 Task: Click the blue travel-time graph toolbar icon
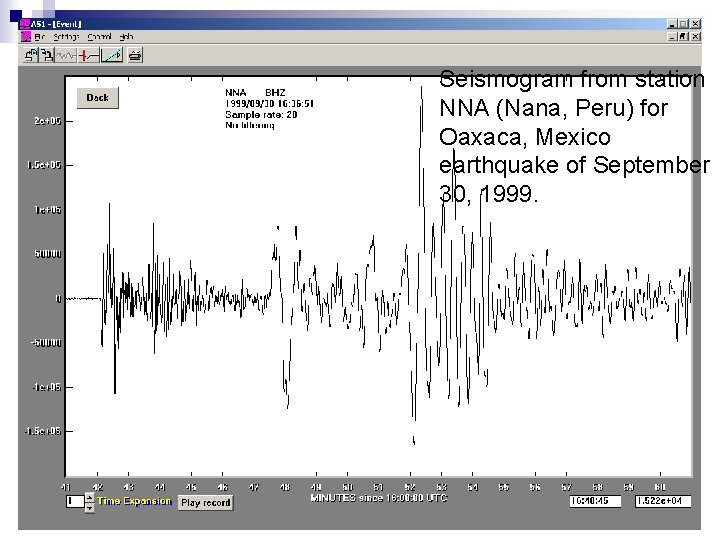click(x=112, y=56)
